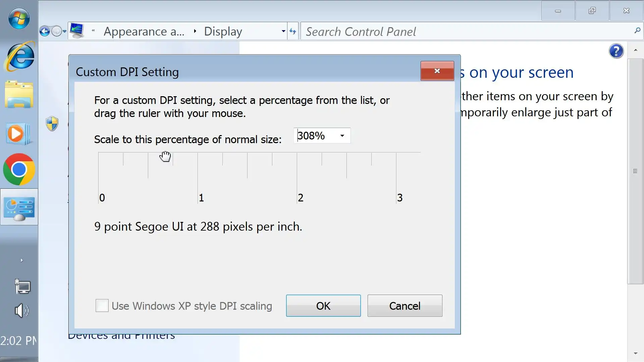Click the volume speaker tray icon
Image resolution: width=644 pixels, height=362 pixels.
pyautogui.click(x=21, y=311)
